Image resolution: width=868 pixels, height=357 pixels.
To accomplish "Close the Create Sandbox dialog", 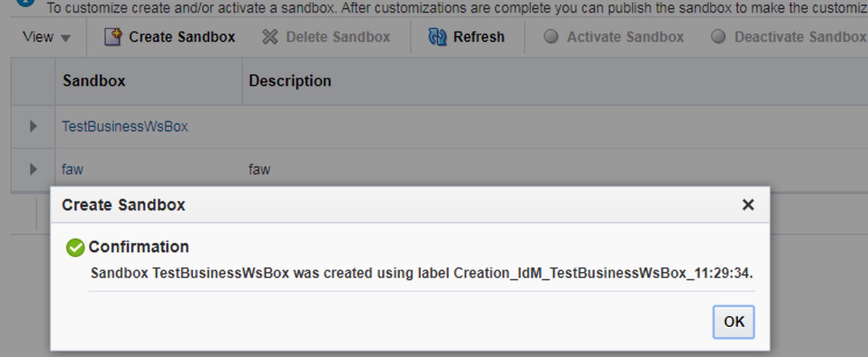I will pyautogui.click(x=748, y=205).
